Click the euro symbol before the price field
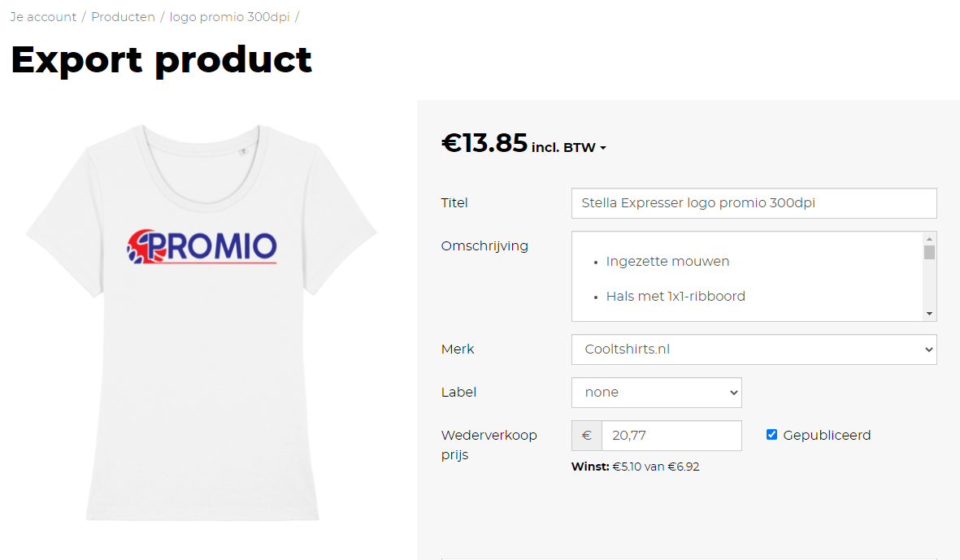 click(587, 436)
